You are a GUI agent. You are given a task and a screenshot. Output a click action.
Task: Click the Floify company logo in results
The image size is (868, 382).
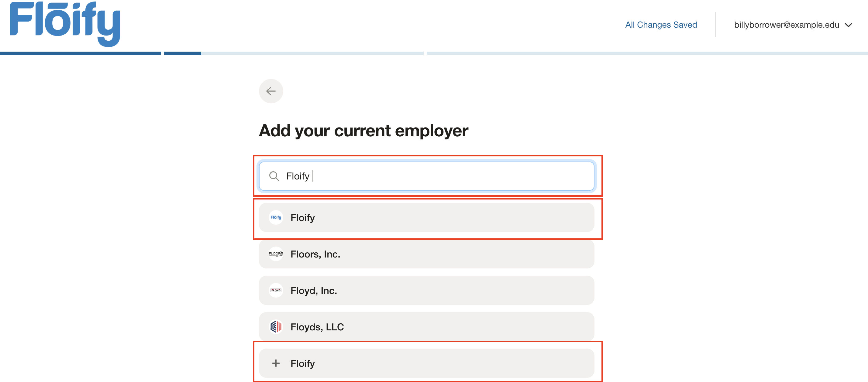coord(276,217)
